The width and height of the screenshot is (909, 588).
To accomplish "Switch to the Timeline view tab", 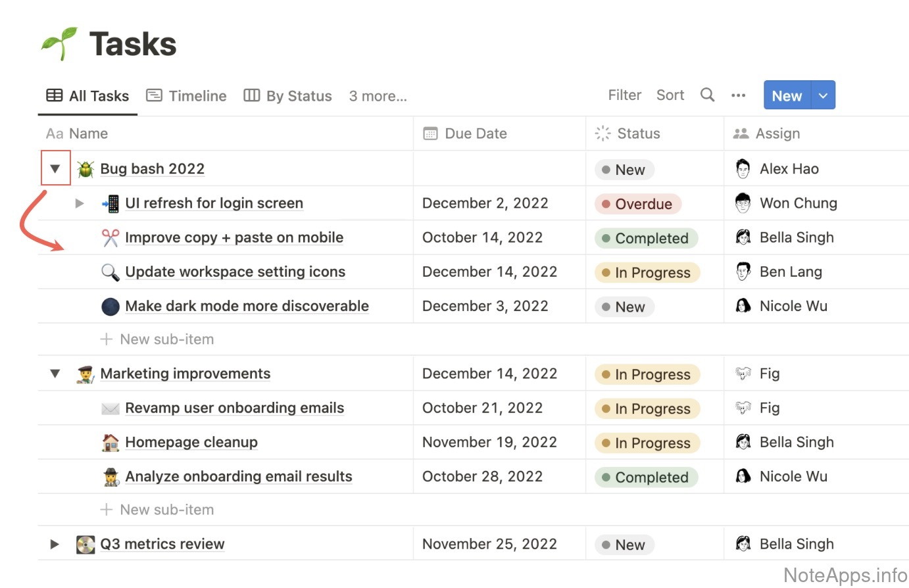I will (x=186, y=96).
